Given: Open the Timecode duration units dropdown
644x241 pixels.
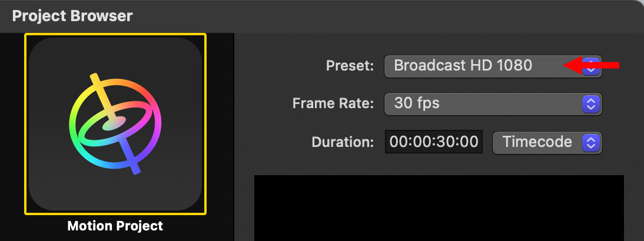Looking at the screenshot, I should 546,142.
